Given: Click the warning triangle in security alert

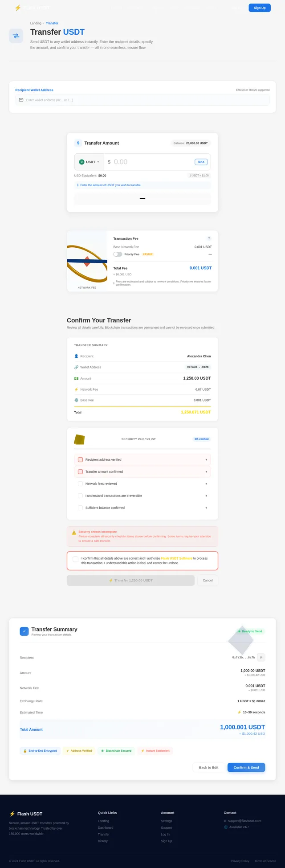Looking at the screenshot, I should (74, 532).
